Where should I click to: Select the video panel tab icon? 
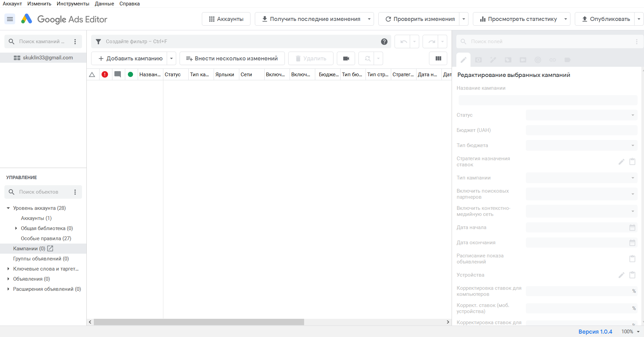coord(523,60)
